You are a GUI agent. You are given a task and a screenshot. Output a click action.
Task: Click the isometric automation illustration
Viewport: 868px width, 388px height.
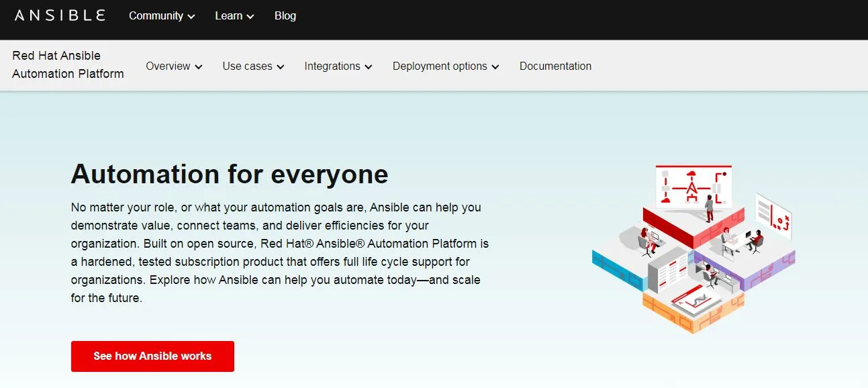click(x=693, y=248)
